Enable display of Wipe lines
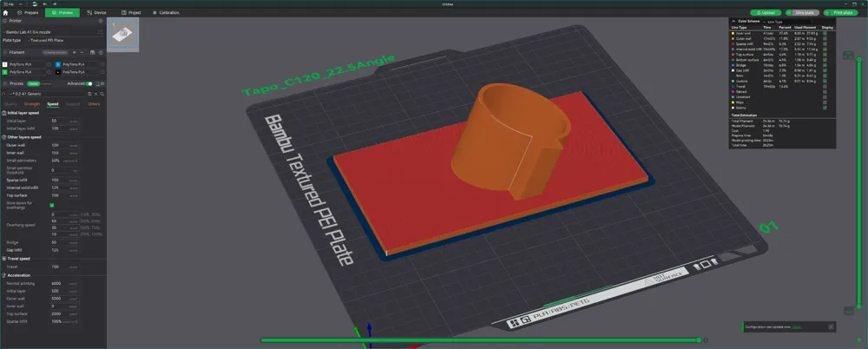This screenshot has height=349, width=868. [x=825, y=102]
